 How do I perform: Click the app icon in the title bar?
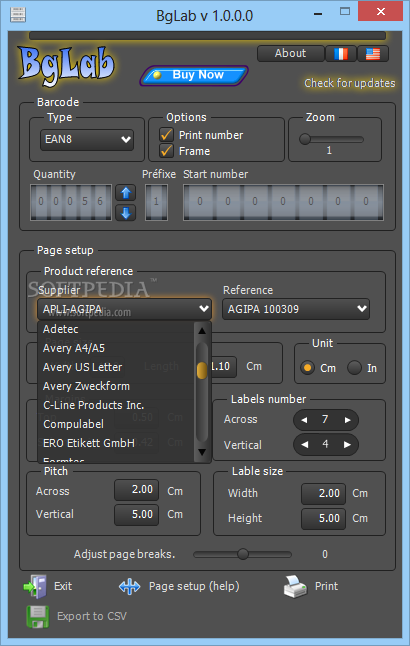[x=17, y=15]
